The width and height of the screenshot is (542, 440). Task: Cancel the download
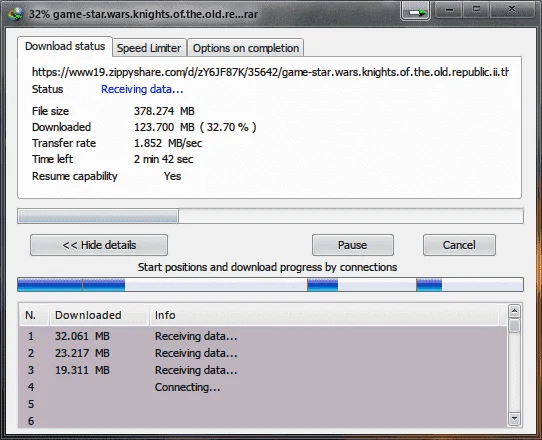tap(459, 245)
